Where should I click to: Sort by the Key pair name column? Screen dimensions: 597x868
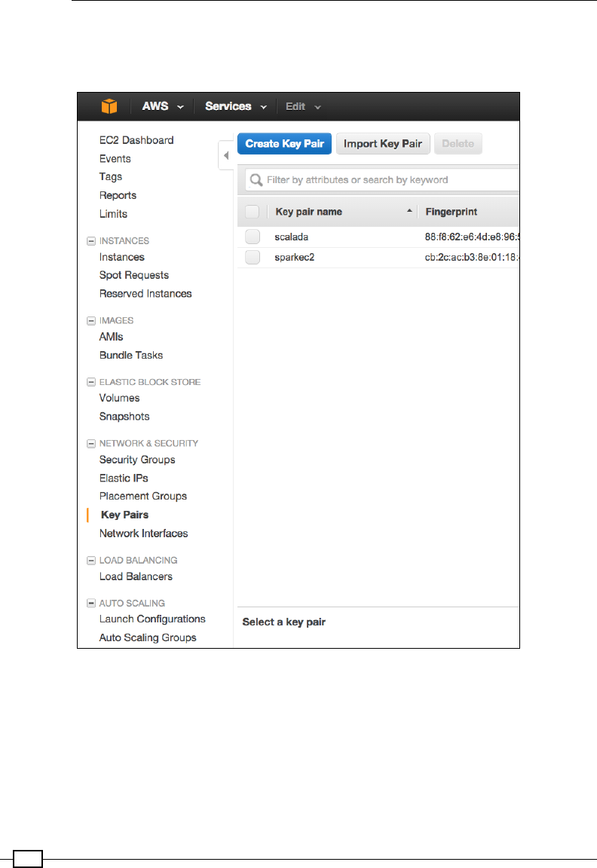click(x=308, y=212)
